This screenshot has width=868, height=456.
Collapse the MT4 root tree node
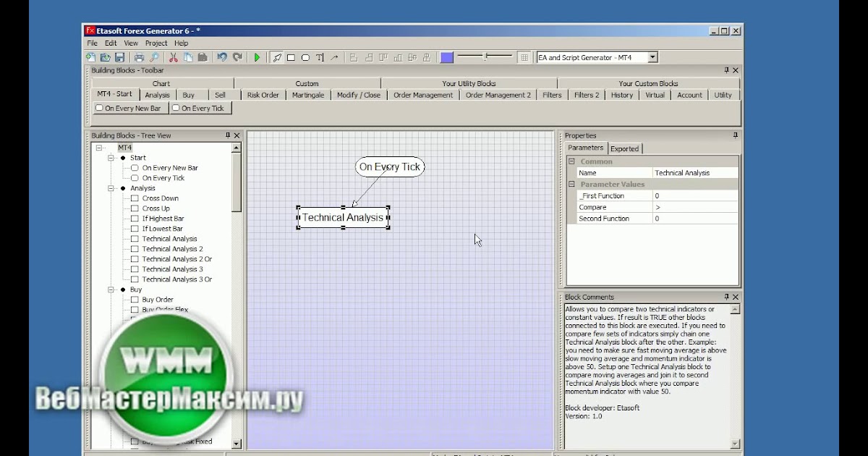[100, 148]
